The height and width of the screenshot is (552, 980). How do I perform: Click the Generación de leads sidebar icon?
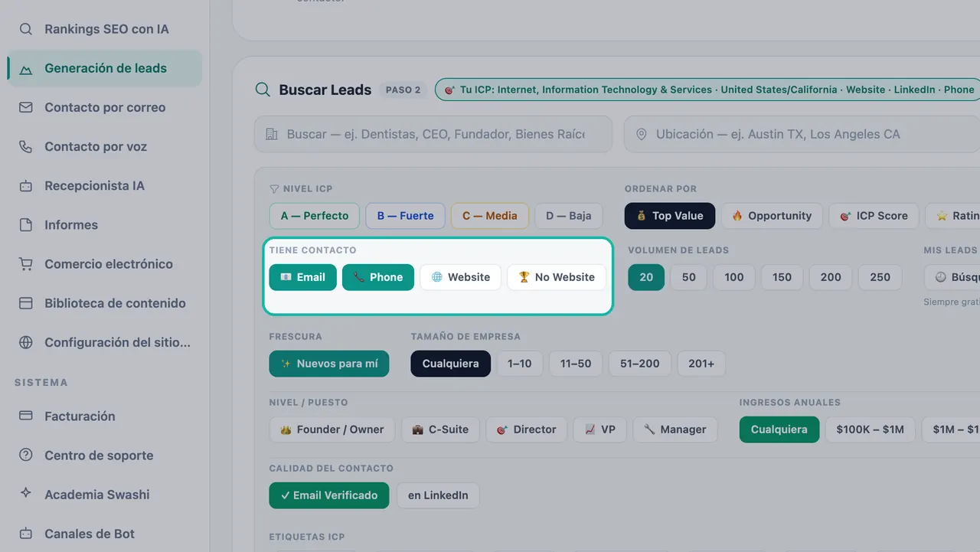(x=26, y=68)
